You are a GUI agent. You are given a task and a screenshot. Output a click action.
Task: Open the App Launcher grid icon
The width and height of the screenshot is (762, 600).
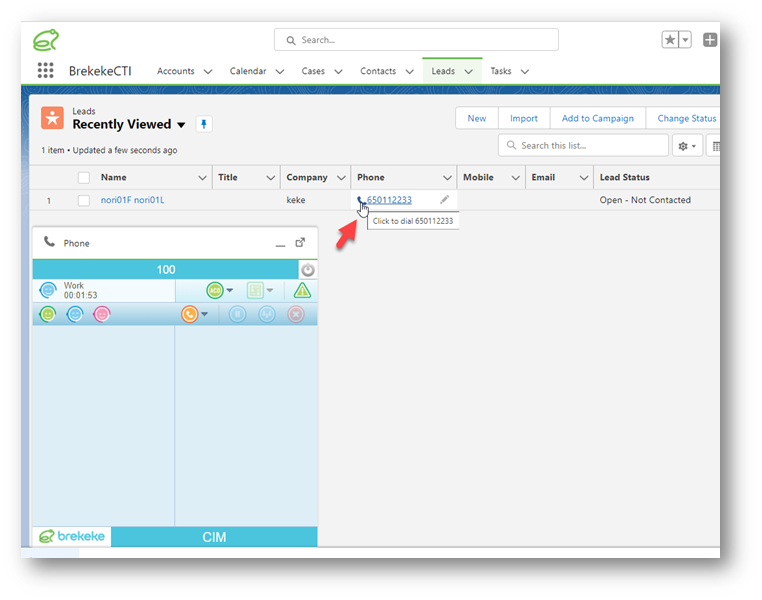pyautogui.click(x=45, y=70)
